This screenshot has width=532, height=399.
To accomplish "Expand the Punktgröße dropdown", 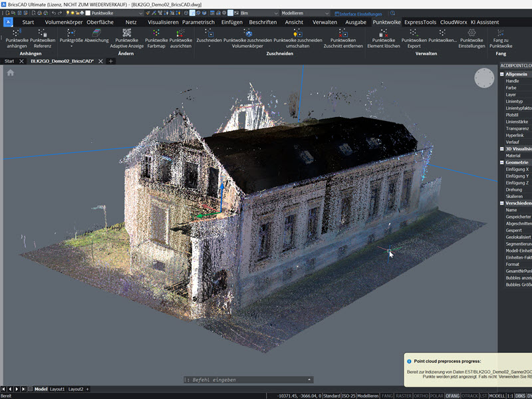I will tap(71, 46).
